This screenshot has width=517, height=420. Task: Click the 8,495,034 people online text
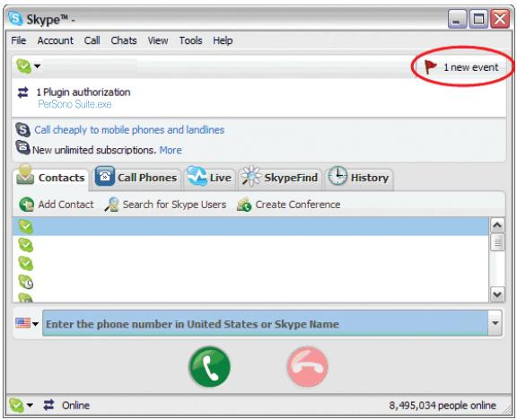pyautogui.click(x=443, y=405)
